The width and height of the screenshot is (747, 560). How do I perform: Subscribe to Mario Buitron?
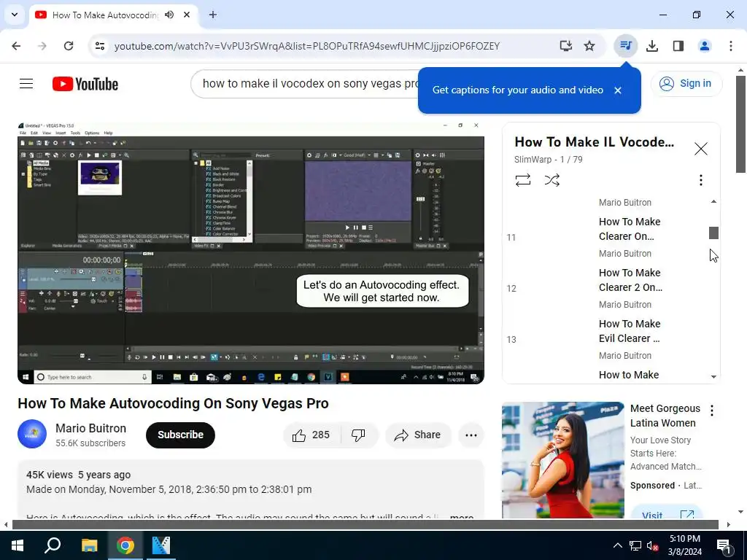point(181,435)
